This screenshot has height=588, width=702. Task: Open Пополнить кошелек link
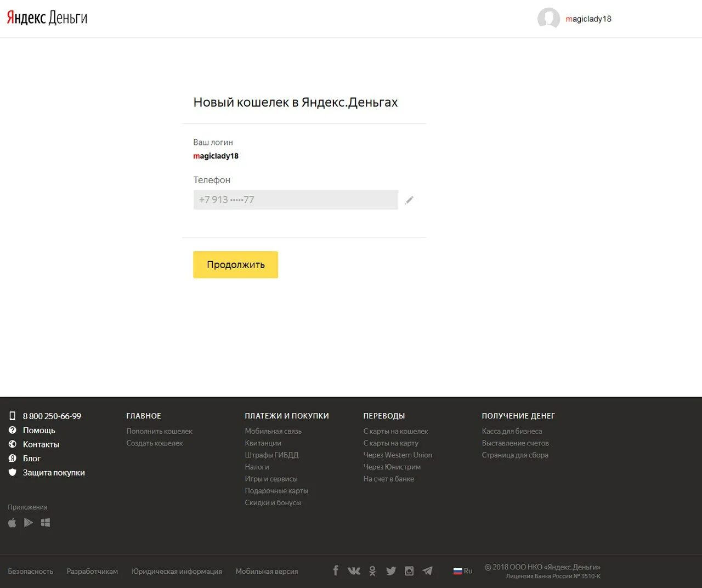pos(160,431)
